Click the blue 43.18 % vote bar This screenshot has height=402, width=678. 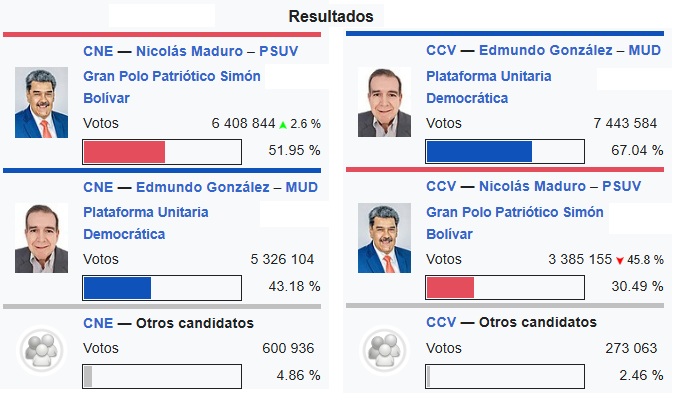[x=117, y=288]
